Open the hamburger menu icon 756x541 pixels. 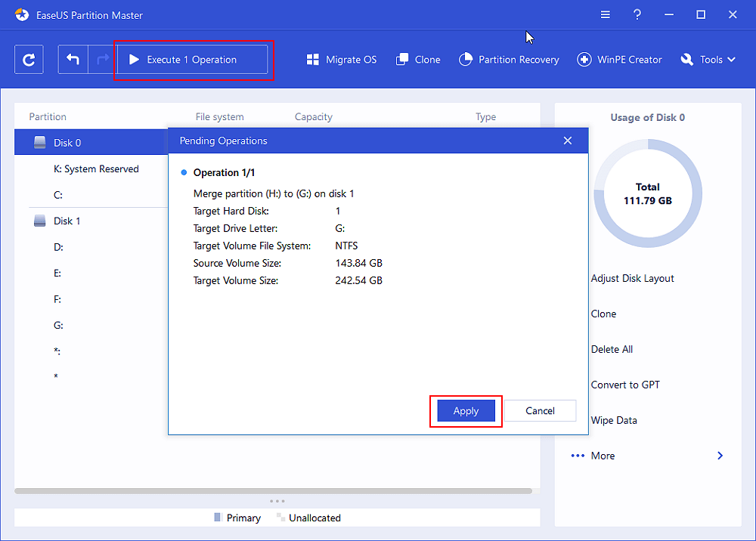pyautogui.click(x=605, y=15)
